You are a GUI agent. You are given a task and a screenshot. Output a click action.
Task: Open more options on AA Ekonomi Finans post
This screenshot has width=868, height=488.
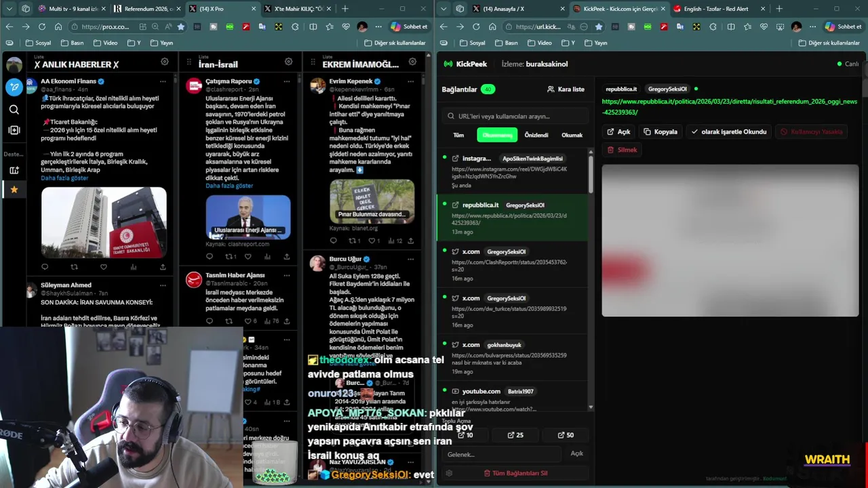[163, 81]
